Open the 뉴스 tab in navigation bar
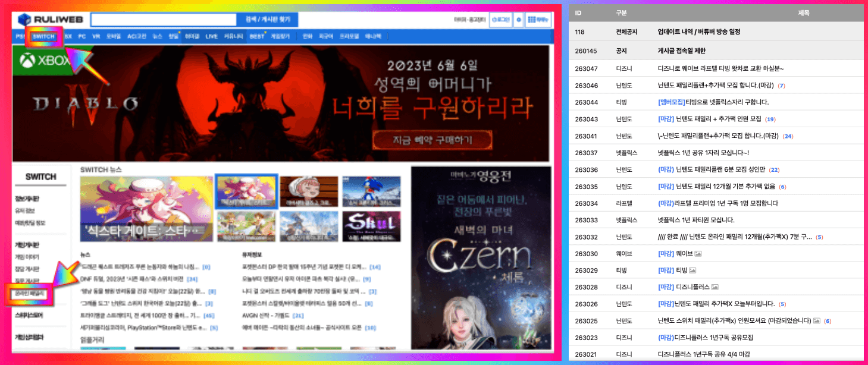Image resolution: width=868 pixels, height=365 pixels. pyautogui.click(x=157, y=36)
